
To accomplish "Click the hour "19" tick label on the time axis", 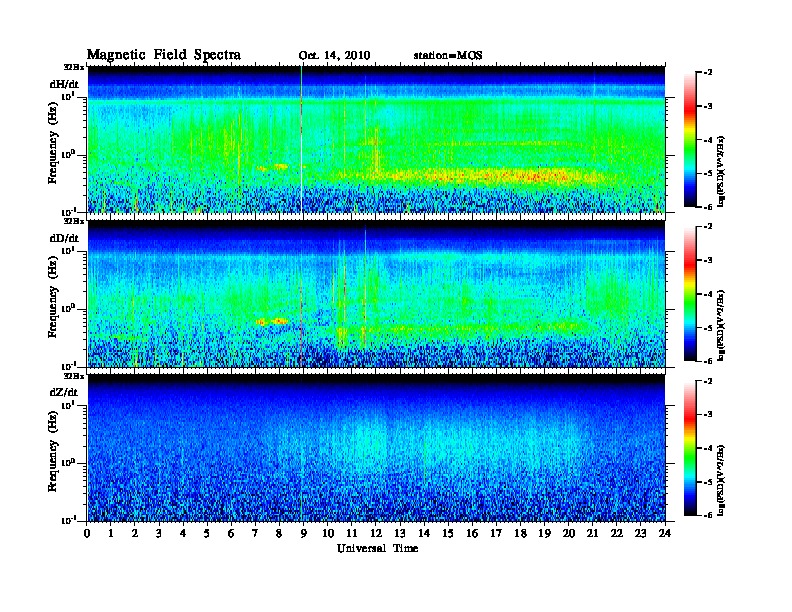I will point(544,533).
